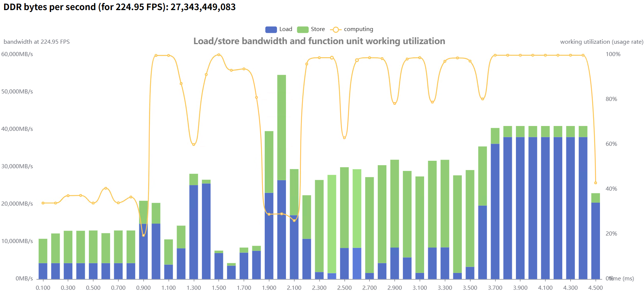Click the green Store legend icon
This screenshot has height=295, width=644.
point(302,30)
